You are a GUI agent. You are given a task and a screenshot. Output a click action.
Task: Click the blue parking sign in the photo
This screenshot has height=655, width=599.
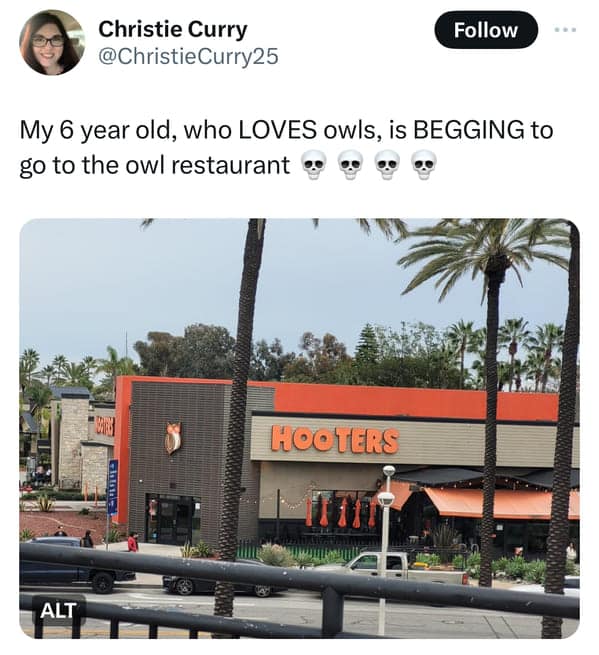pyautogui.click(x=113, y=487)
